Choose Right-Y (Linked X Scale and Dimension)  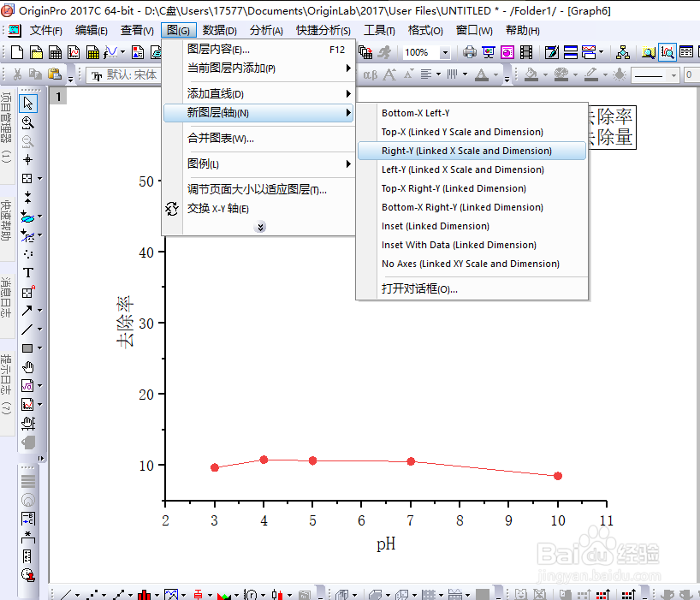472,151
